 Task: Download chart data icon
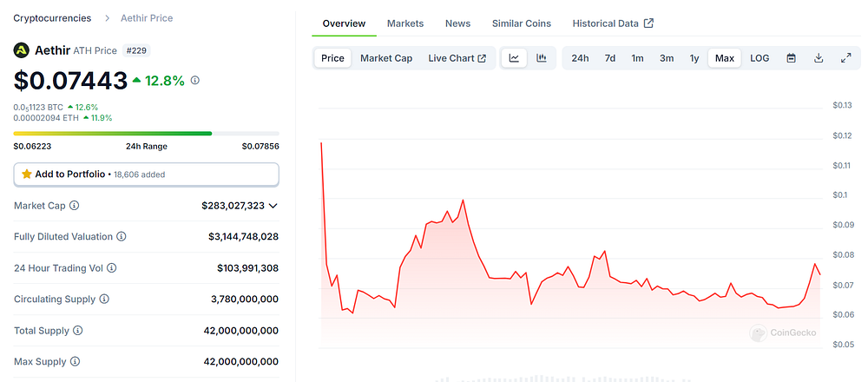819,58
